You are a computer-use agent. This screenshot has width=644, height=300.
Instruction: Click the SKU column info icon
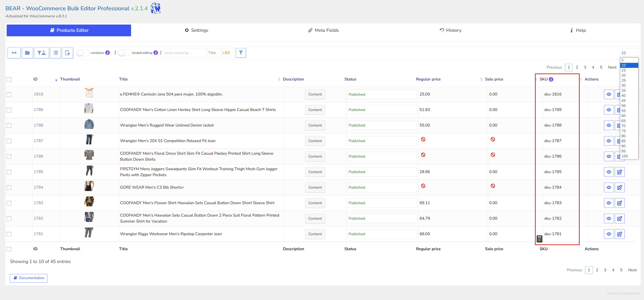click(551, 79)
